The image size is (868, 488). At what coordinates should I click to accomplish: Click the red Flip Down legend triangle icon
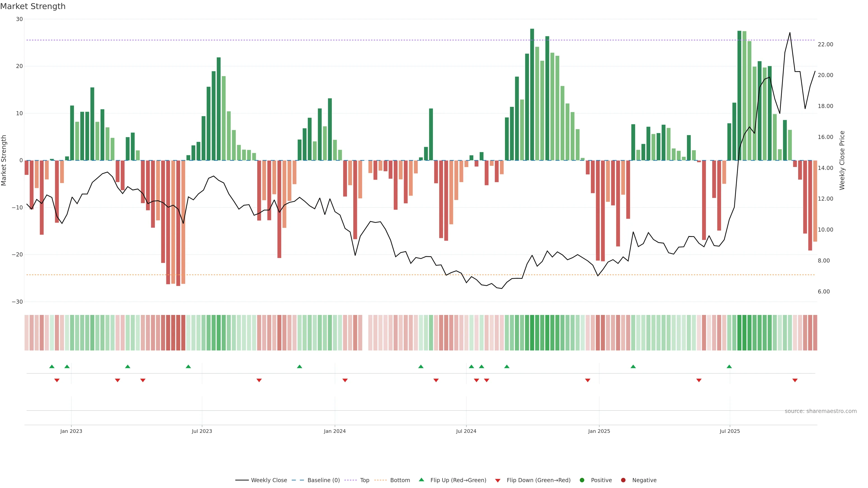498,481
